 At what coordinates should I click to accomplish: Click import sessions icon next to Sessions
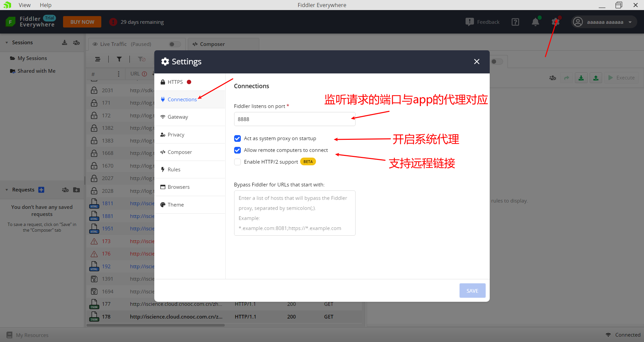[x=64, y=43]
